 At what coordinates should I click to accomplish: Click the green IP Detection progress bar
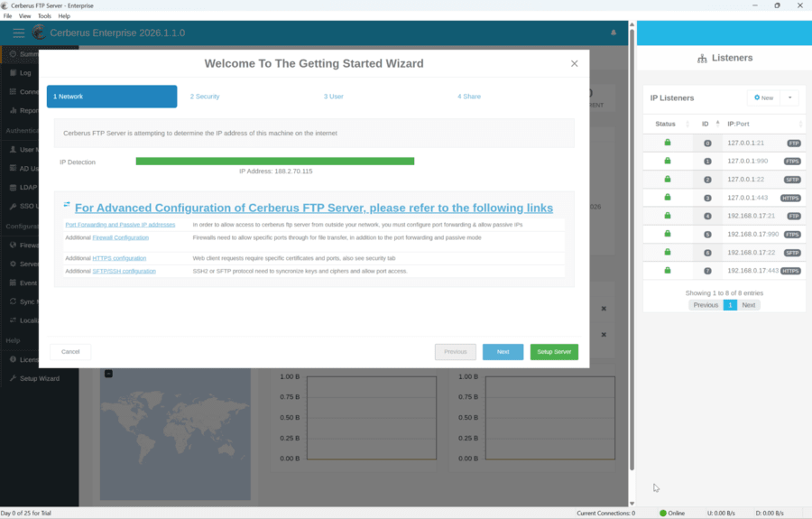pos(274,162)
